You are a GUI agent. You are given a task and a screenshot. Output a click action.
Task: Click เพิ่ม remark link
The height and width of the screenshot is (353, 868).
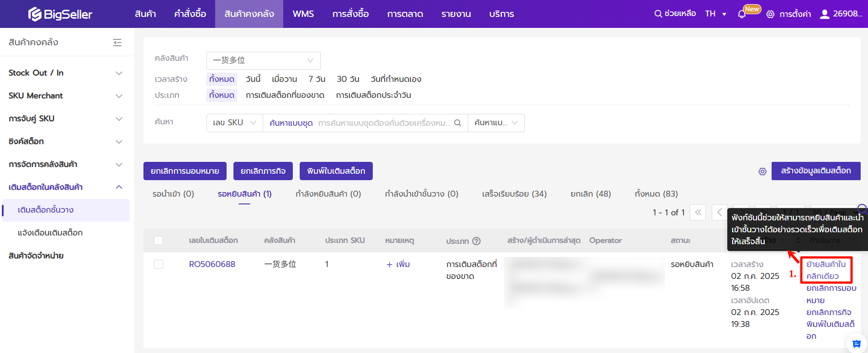pos(398,264)
